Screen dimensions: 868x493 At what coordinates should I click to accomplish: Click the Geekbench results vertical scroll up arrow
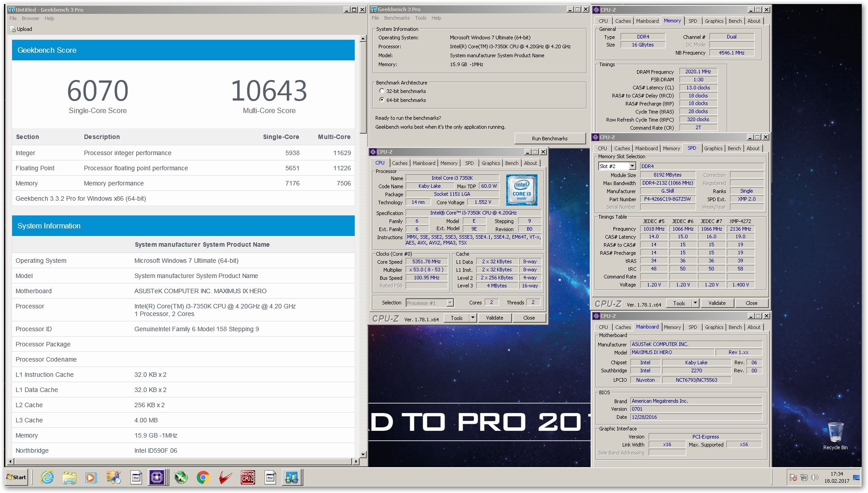coord(363,39)
